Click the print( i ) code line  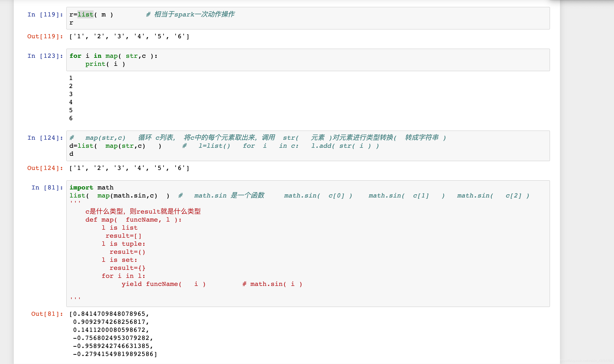(x=105, y=64)
